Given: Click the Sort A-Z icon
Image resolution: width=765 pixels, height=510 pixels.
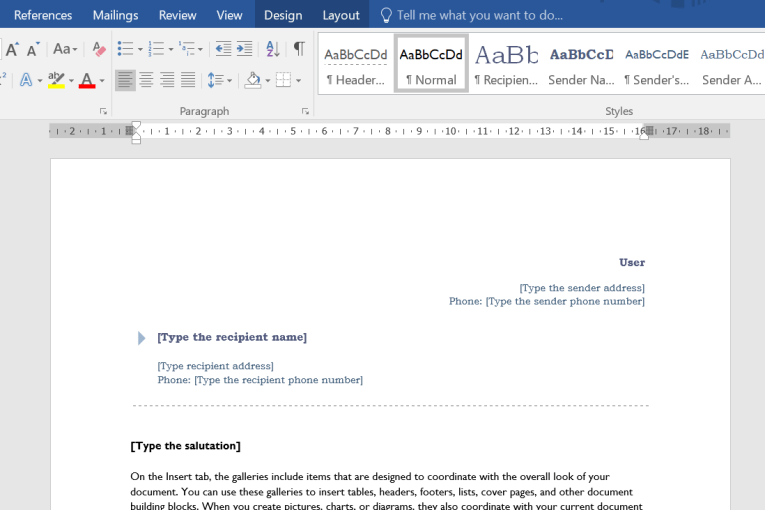Looking at the screenshot, I should click(x=272, y=49).
